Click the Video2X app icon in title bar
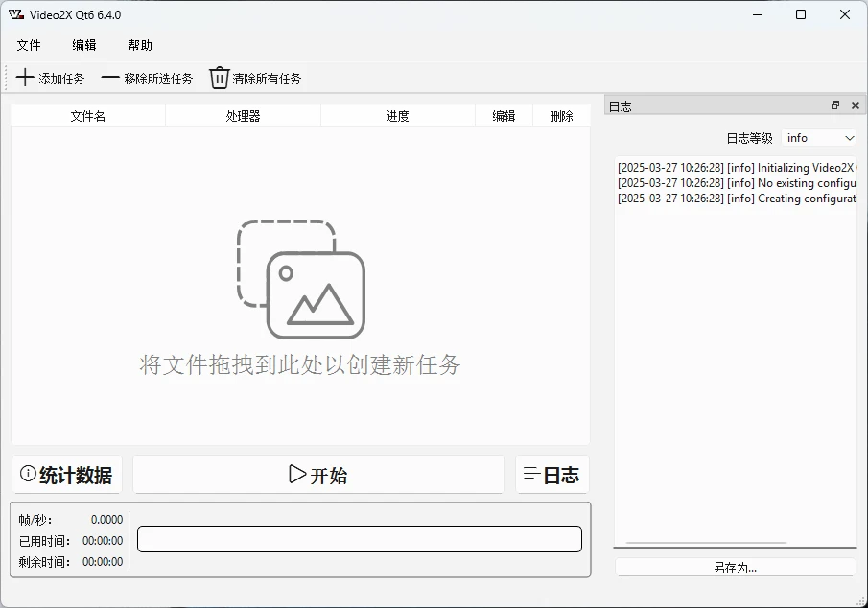Viewport: 868px width, 608px height. point(16,14)
